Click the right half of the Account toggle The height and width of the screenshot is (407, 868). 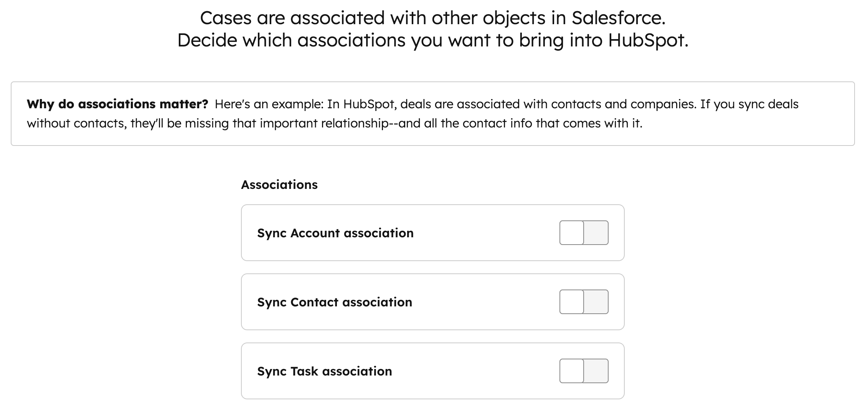596,233
